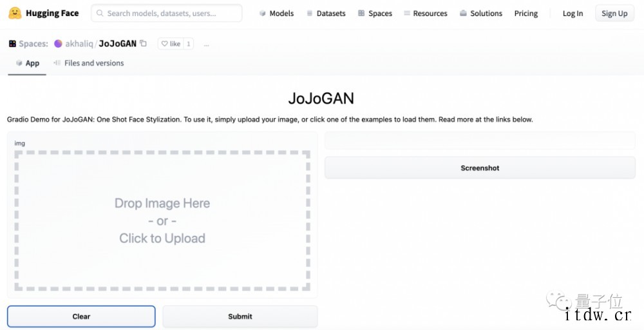Viewport: 644px width, 330px height.
Task: Click the Clear button
Action: tap(81, 316)
